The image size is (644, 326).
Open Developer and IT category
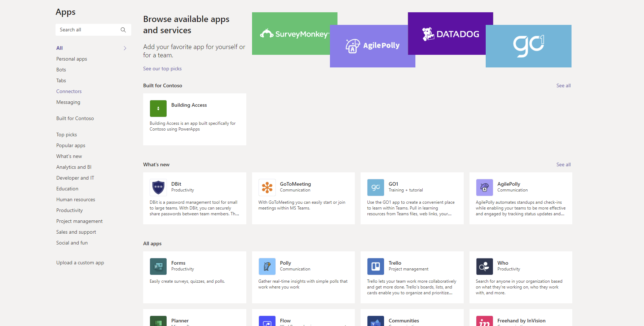click(75, 178)
